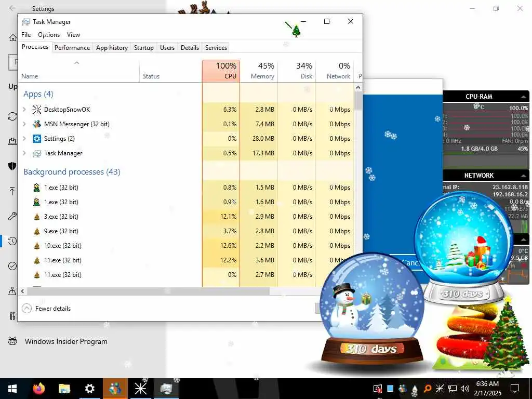Switch to DesktopSnowOK snowflake taskbar button

(140, 389)
